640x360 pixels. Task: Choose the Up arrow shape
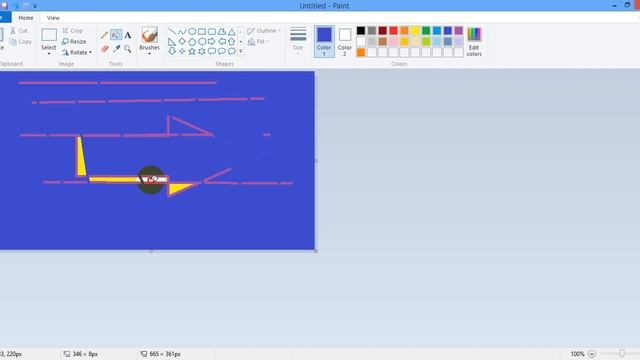pos(231,42)
